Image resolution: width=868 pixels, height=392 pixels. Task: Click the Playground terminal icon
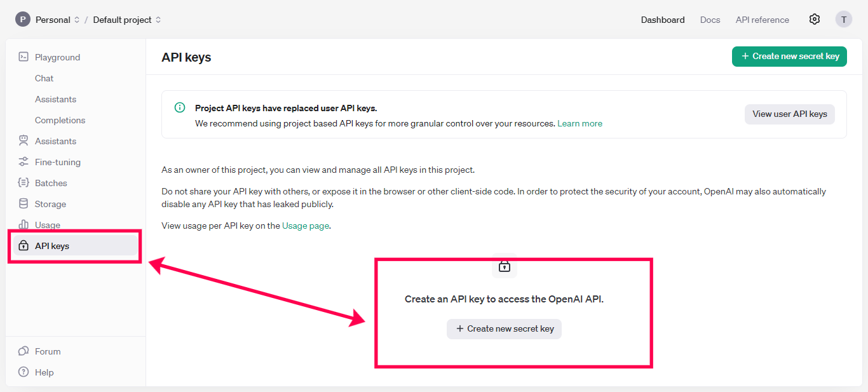coord(24,57)
